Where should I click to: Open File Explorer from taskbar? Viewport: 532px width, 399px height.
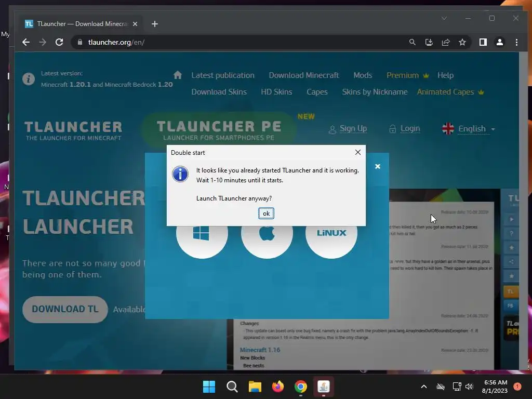coord(255,387)
